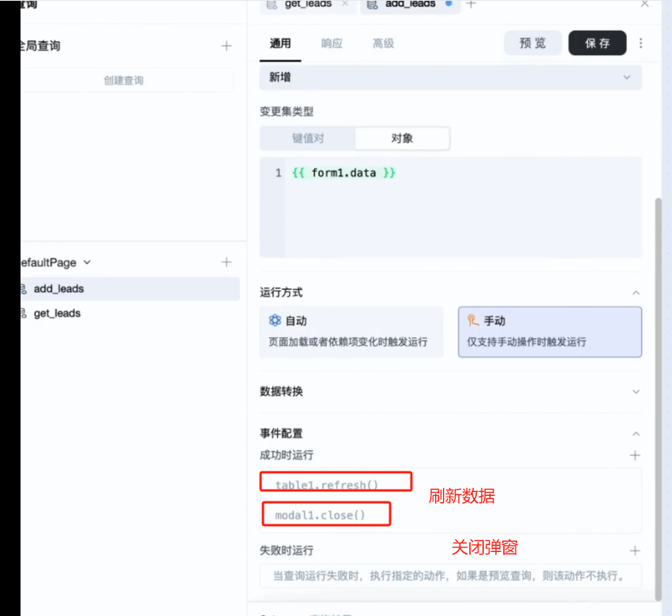Collapse the 事件配置 section
672x616 pixels.
636,434
